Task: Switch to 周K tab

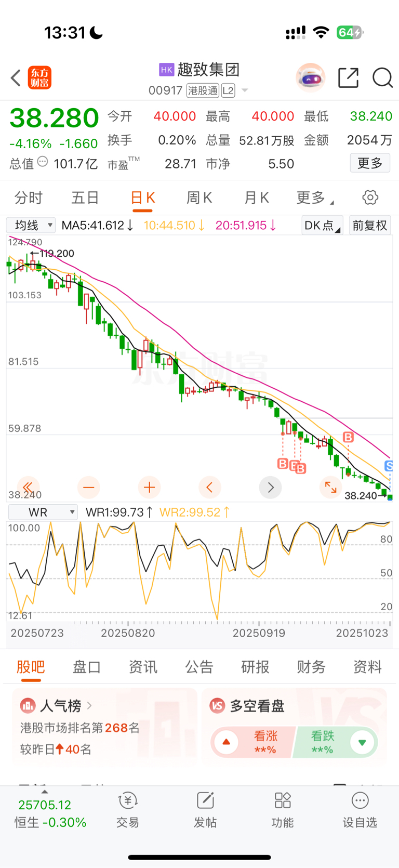Action: pos(199,198)
